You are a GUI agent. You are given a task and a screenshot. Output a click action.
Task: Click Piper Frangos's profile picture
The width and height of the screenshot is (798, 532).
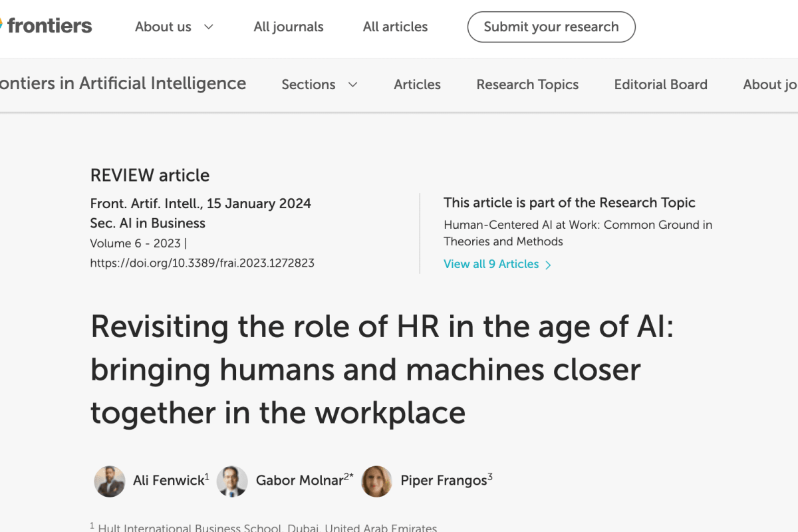point(376,481)
